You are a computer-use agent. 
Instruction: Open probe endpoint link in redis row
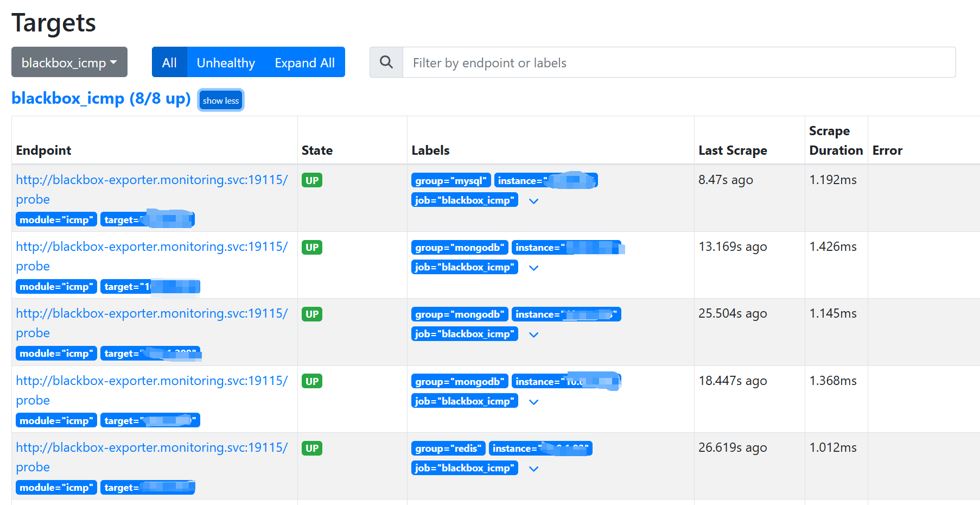pos(152,457)
